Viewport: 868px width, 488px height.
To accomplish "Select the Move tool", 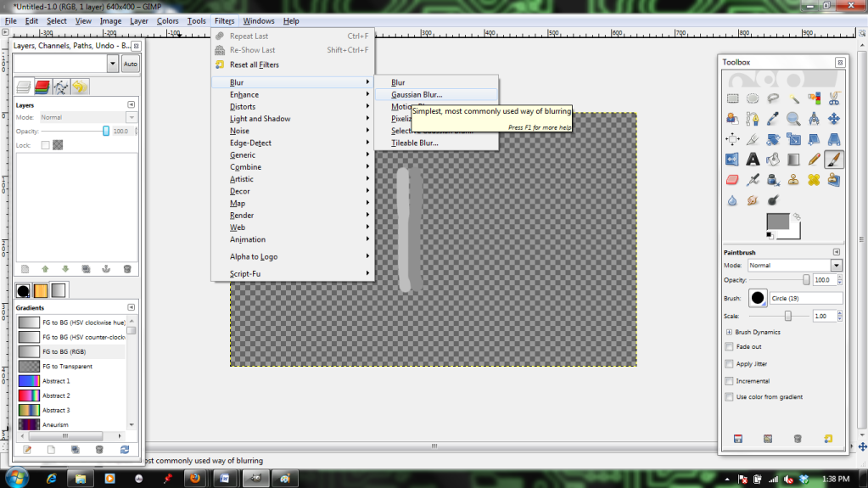I will point(834,119).
